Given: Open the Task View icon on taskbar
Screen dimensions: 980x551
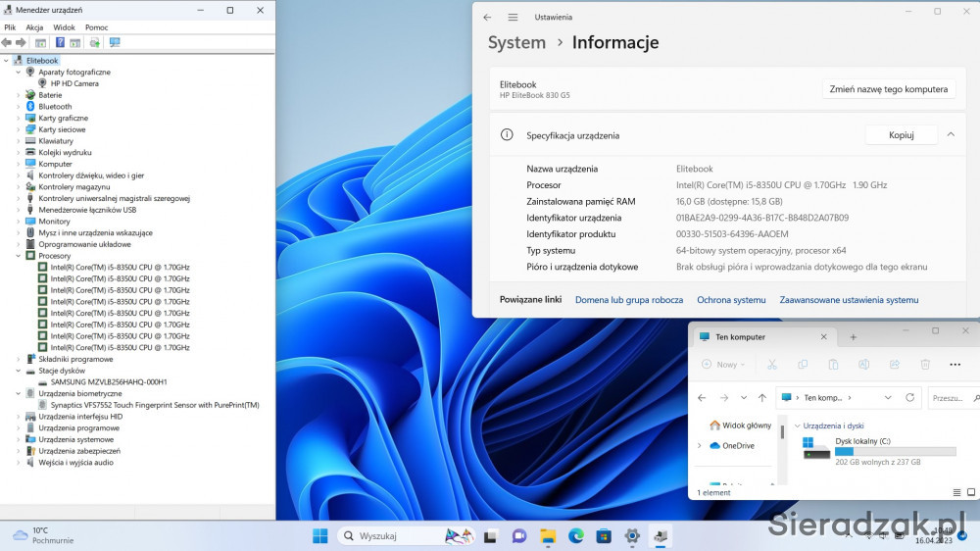Looking at the screenshot, I should point(490,536).
